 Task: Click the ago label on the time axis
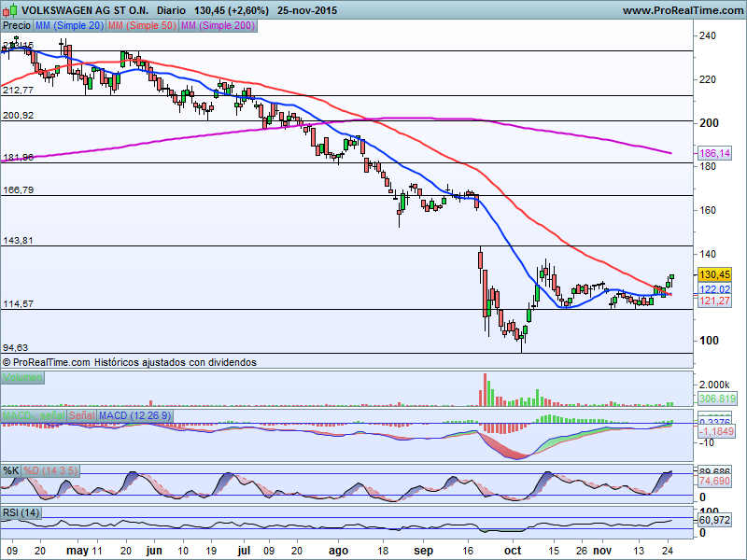coord(338,551)
